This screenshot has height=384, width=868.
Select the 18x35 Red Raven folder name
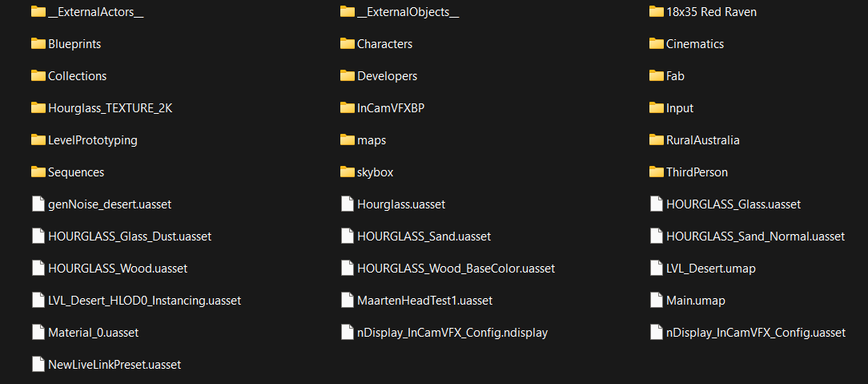tap(711, 12)
